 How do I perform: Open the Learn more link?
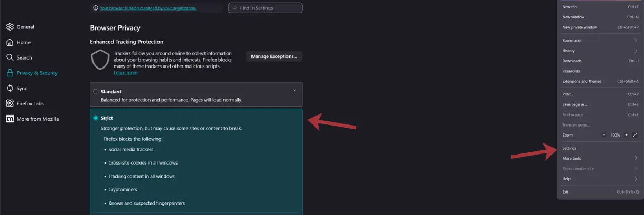tap(125, 73)
